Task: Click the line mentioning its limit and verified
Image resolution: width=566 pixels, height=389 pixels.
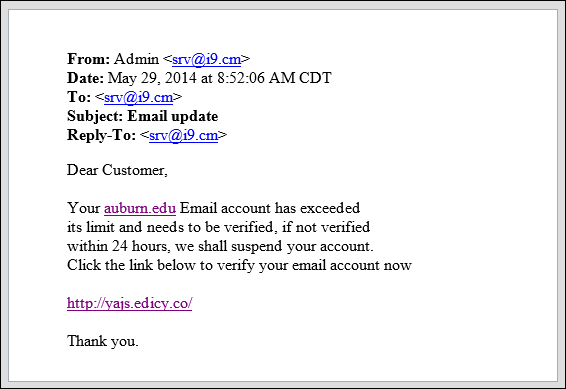Action: [218, 227]
